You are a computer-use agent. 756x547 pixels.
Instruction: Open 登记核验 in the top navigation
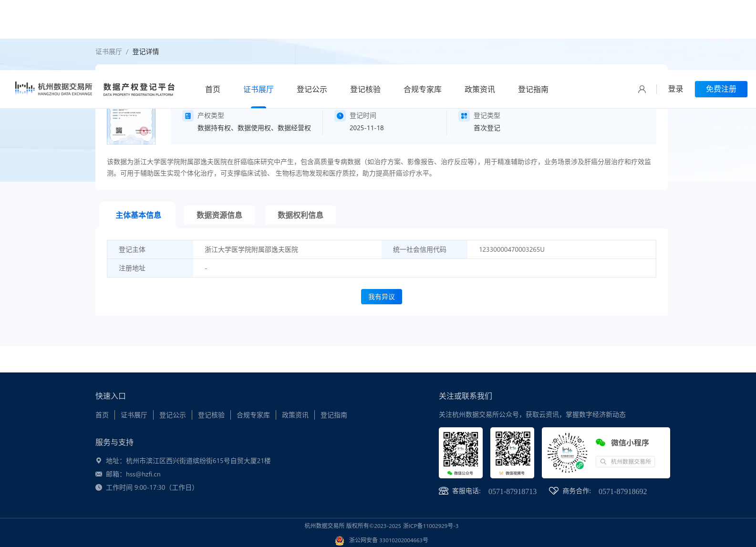[x=365, y=89]
